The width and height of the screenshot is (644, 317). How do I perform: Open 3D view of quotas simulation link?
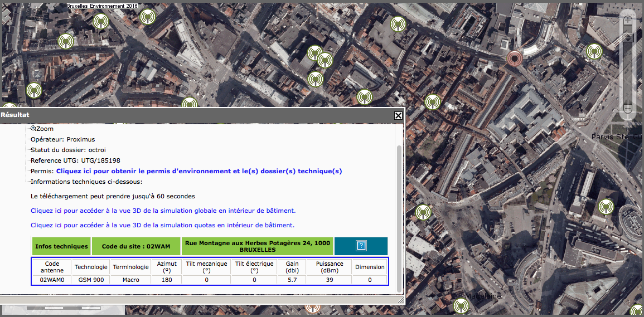pos(162,225)
